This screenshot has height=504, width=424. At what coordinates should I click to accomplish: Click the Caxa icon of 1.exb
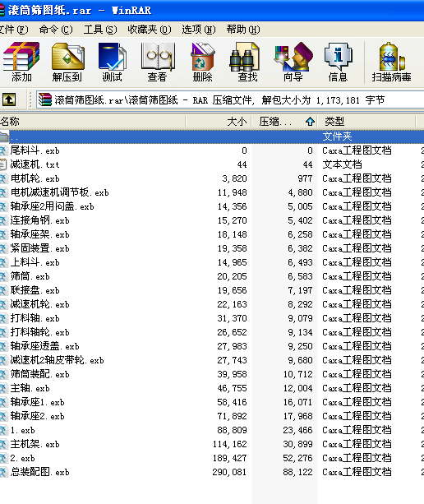3,430
